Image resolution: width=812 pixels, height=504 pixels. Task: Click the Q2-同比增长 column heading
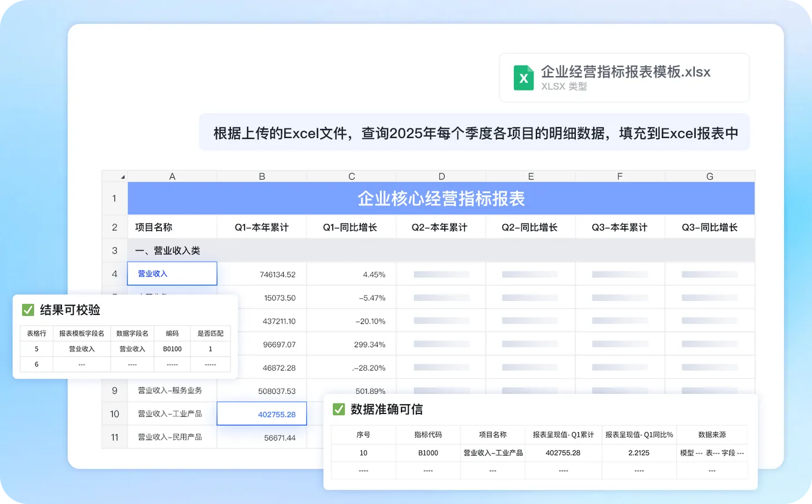tap(531, 227)
